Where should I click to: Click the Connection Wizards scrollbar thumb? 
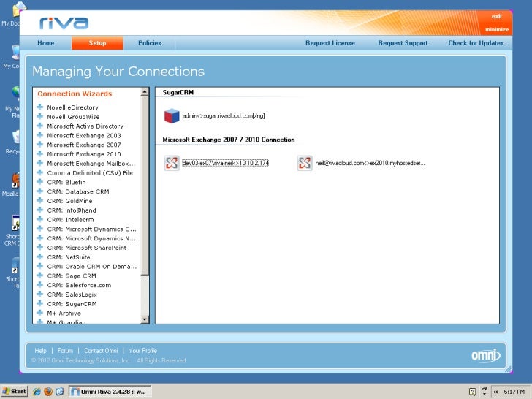(145, 186)
